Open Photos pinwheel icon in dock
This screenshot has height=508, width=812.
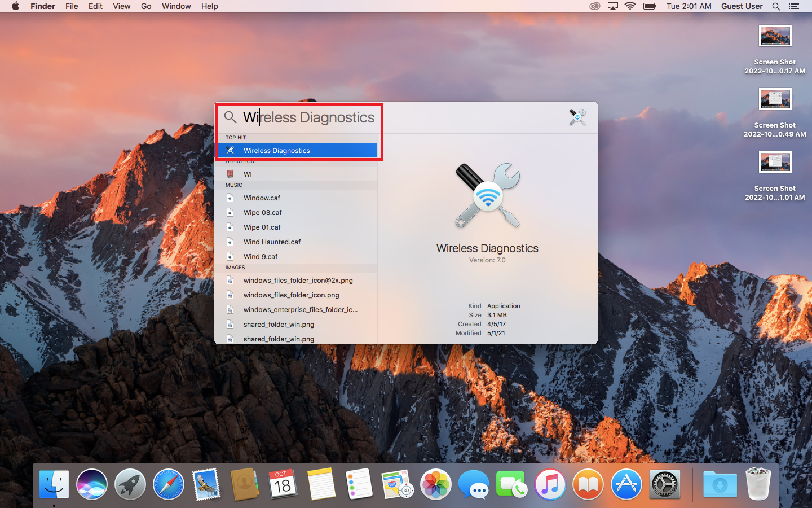[436, 484]
